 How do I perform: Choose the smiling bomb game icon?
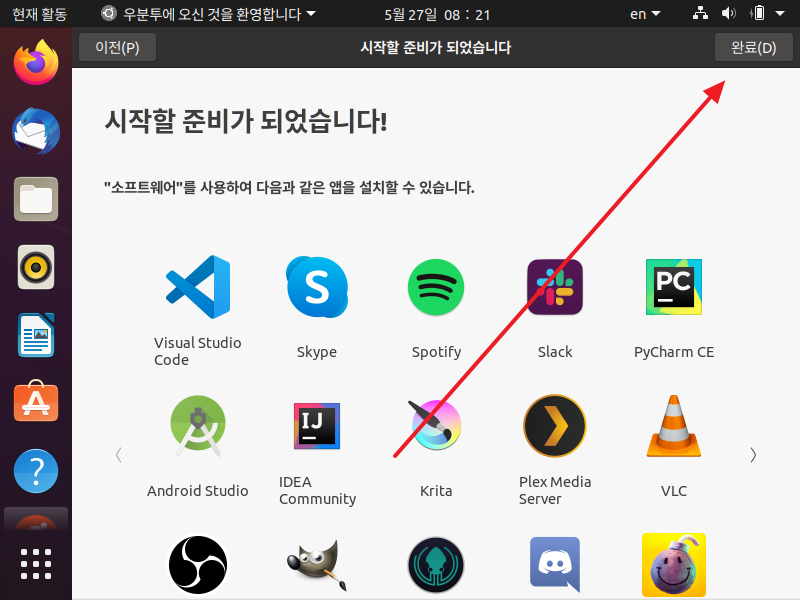pyautogui.click(x=673, y=565)
